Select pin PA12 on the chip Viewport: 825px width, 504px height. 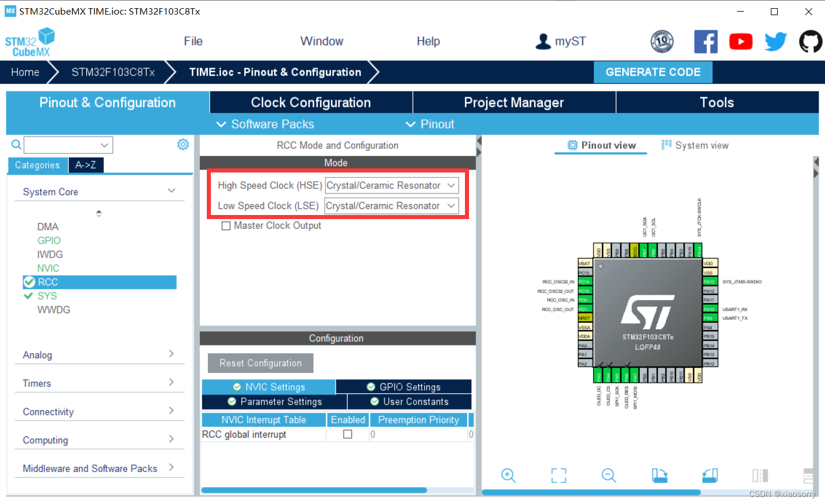click(x=710, y=291)
